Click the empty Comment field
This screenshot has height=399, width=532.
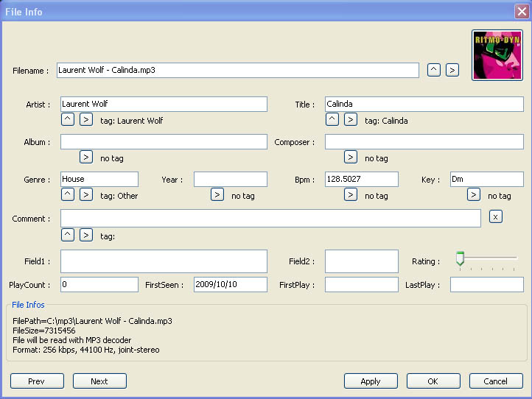(x=270, y=219)
